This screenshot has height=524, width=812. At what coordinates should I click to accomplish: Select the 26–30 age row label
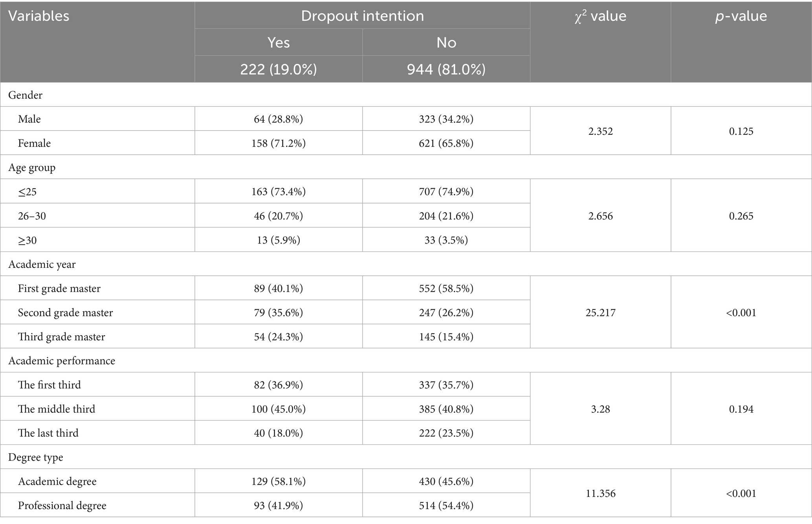point(32,216)
